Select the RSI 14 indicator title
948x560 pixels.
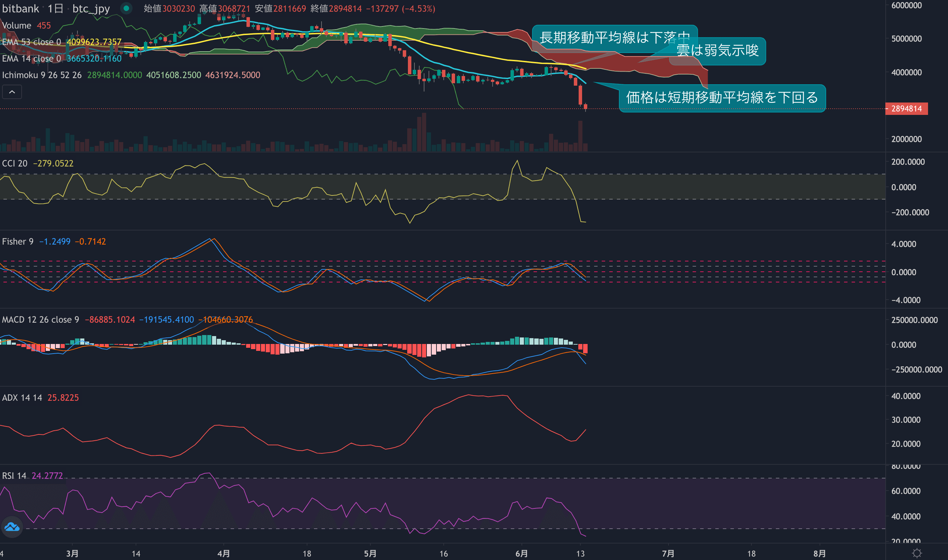[x=14, y=476]
